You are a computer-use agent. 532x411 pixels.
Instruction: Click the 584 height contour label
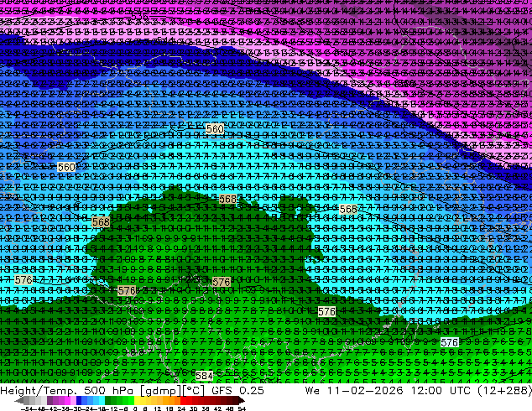(x=204, y=376)
